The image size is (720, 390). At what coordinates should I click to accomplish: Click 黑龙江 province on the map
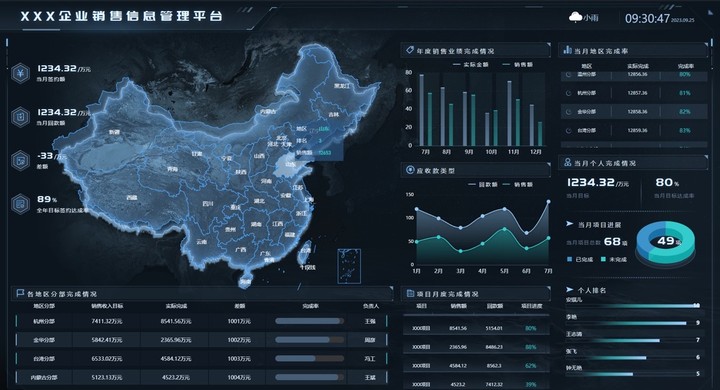(342, 86)
